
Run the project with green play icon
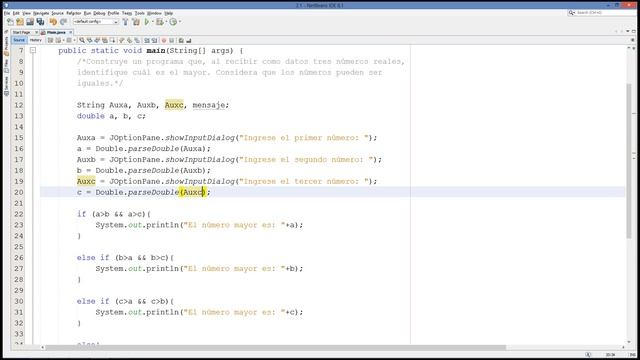[147, 22]
